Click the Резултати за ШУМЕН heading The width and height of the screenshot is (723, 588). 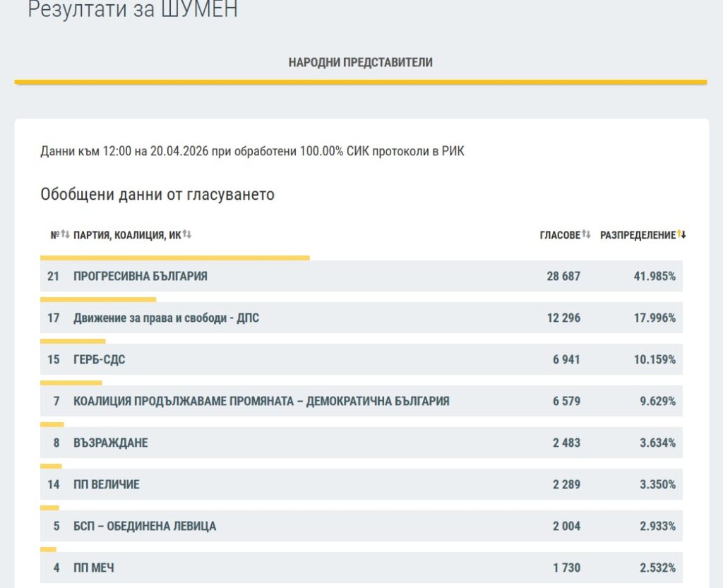pos(133,10)
